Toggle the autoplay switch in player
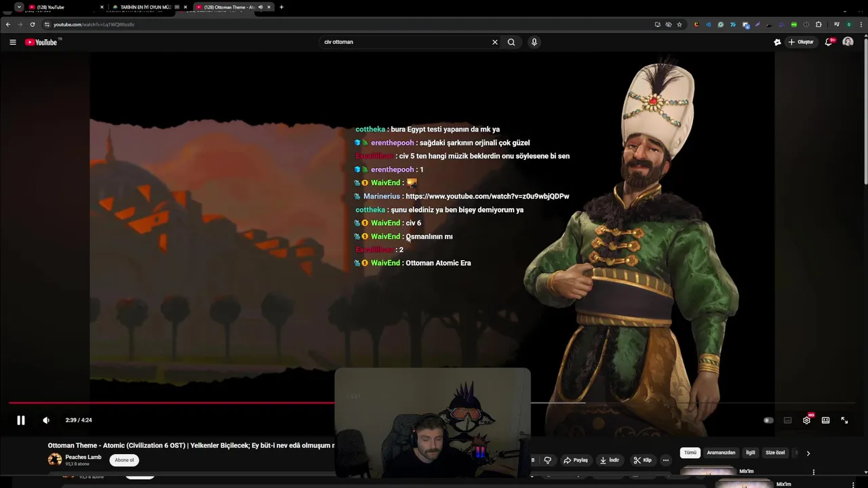This screenshot has height=488, width=868. click(x=768, y=420)
